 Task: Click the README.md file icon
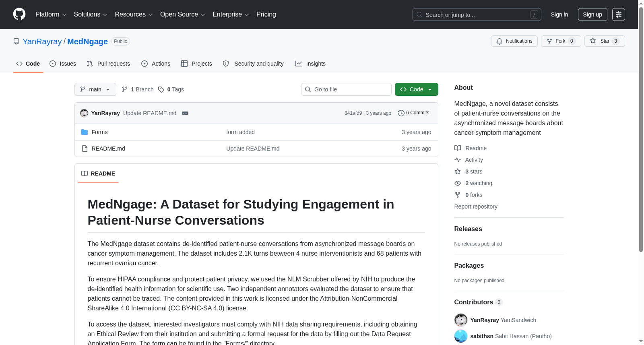pos(85,149)
